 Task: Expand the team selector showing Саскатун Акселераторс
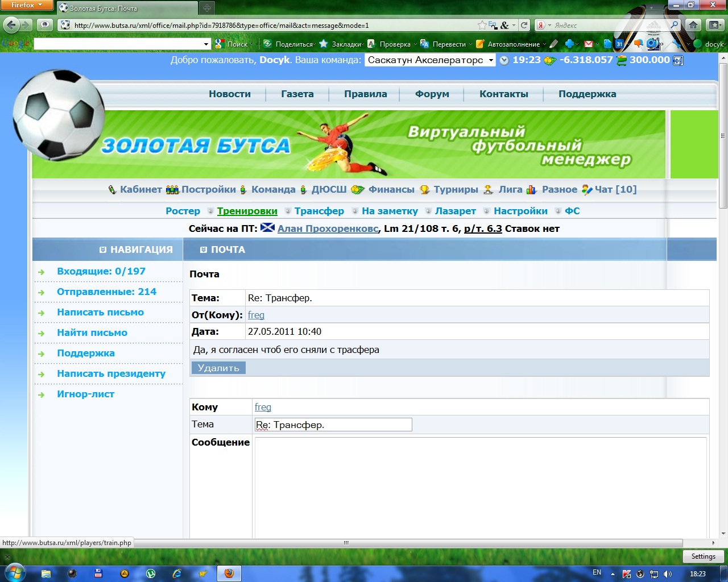491,60
